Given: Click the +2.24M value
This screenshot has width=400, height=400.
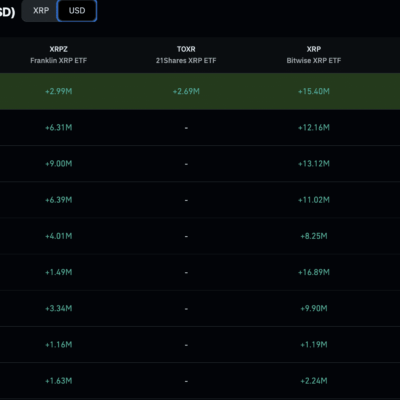Looking at the screenshot, I should [x=314, y=381].
